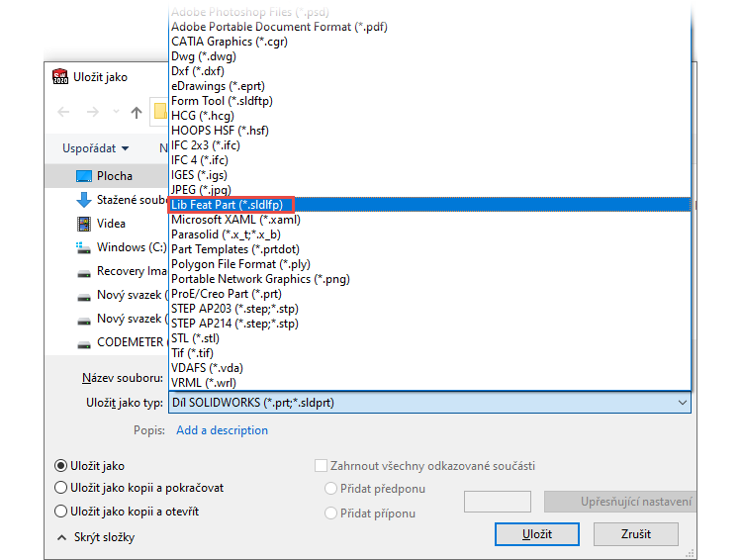The image size is (742, 560).
Task: Go up one folder level arrow
Action: [x=137, y=112]
